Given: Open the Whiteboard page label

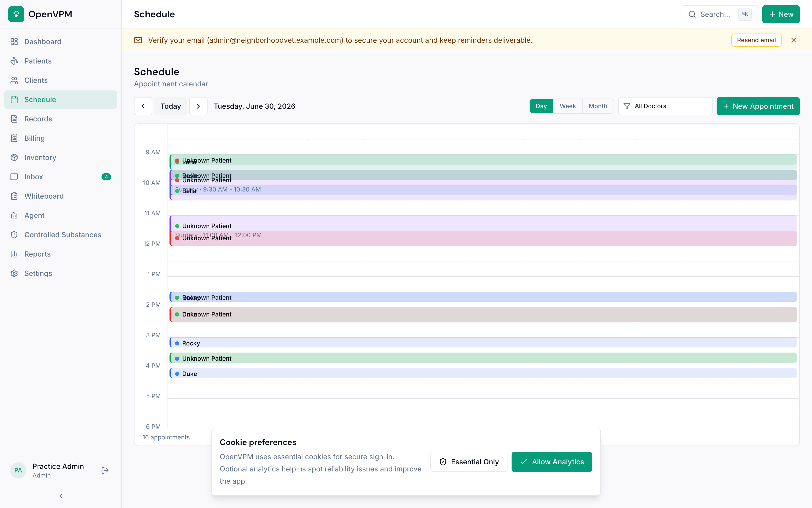Looking at the screenshot, I should click(x=44, y=196).
